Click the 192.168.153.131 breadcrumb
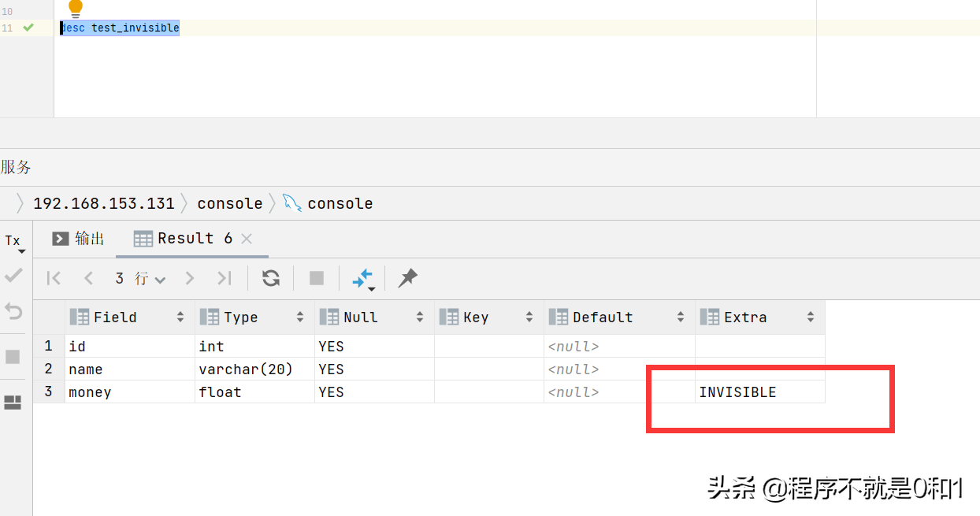Screen dimensions: 980x516 pos(103,203)
